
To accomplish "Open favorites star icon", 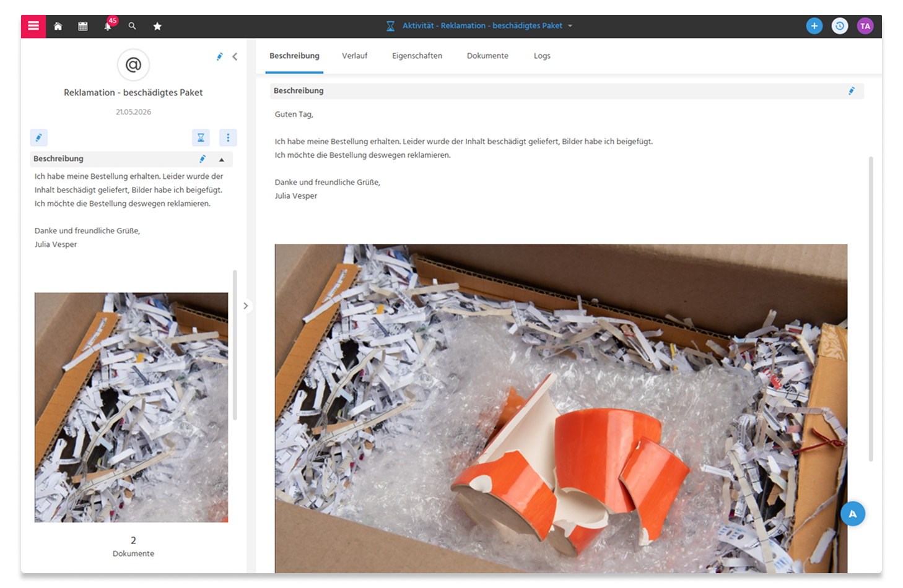I will pyautogui.click(x=157, y=26).
